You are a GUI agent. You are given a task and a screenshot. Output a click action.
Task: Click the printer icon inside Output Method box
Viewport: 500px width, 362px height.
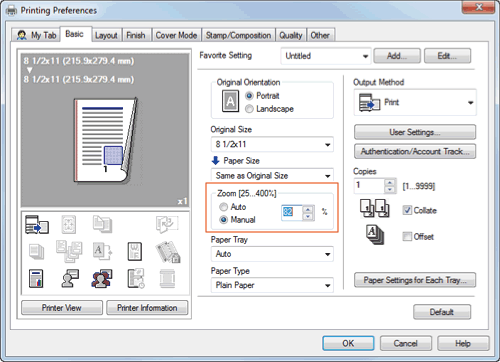pos(369,102)
